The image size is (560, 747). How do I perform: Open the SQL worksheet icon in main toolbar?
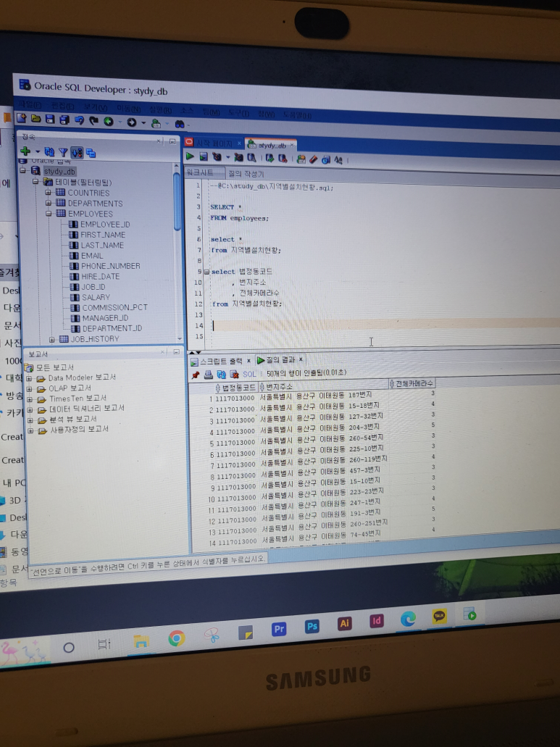click(x=156, y=123)
